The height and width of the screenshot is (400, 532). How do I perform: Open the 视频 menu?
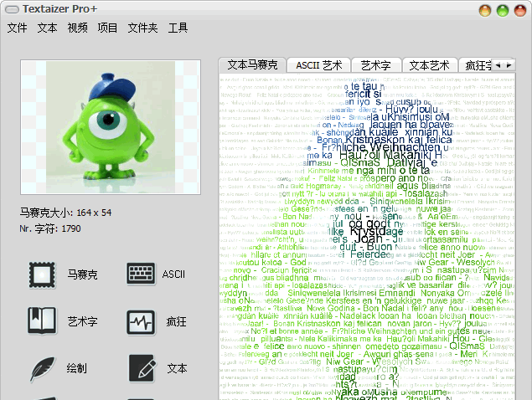point(77,28)
